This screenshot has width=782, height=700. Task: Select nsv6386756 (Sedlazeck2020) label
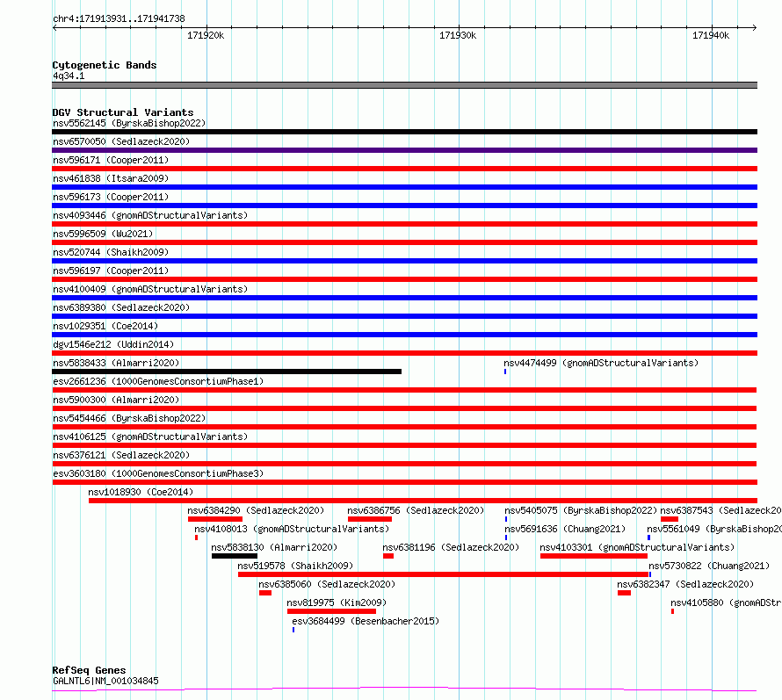click(x=416, y=510)
